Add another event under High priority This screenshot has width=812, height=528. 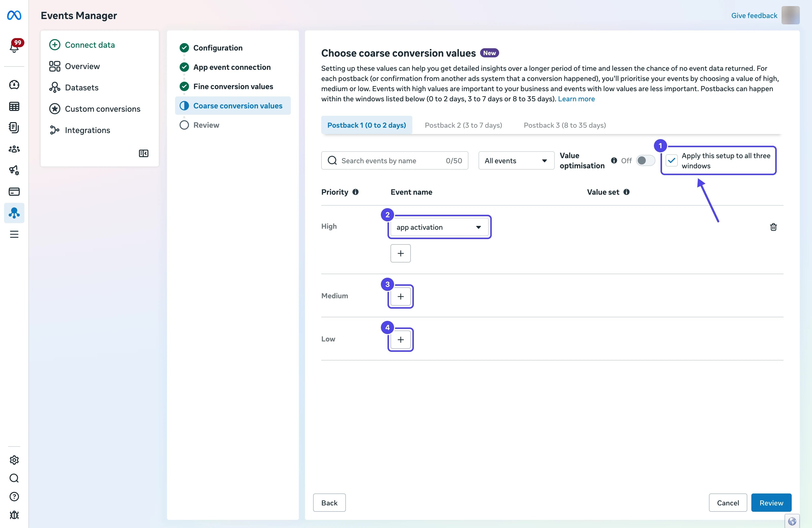tap(400, 253)
